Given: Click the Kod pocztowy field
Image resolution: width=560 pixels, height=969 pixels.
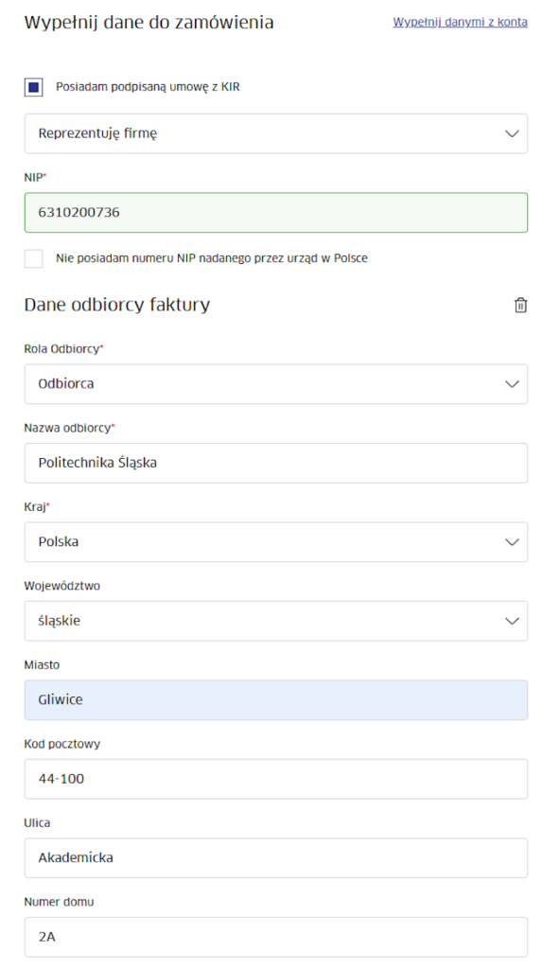Looking at the screenshot, I should coord(275,779).
